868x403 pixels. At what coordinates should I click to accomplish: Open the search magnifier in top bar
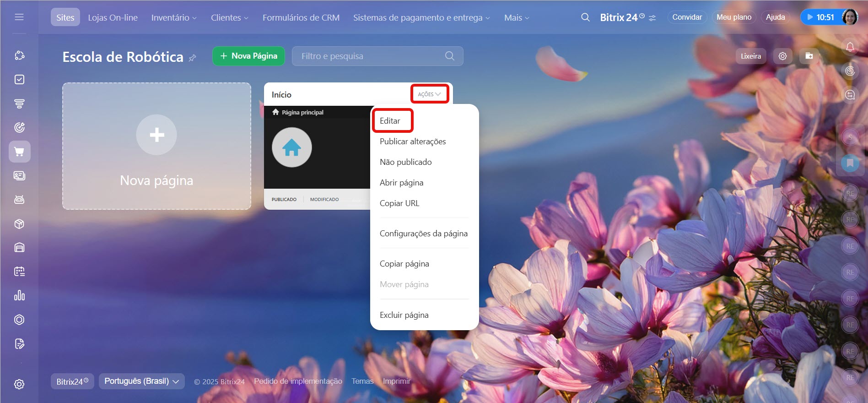pyautogui.click(x=585, y=17)
